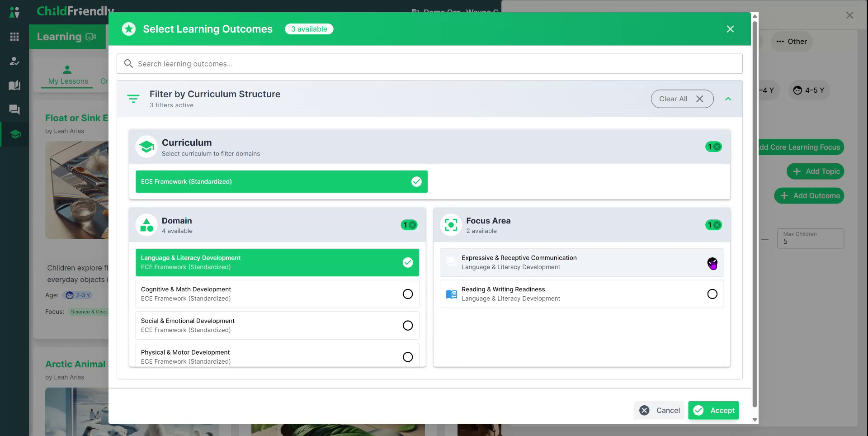Select Social & Emotional Development radio
The image size is (868, 436).
click(x=407, y=326)
